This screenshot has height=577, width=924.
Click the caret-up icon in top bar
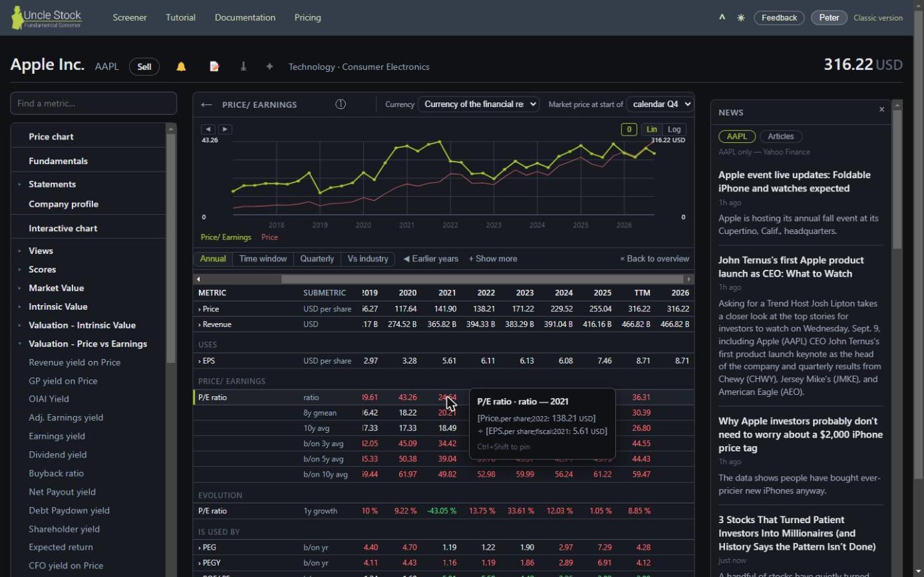(x=722, y=17)
